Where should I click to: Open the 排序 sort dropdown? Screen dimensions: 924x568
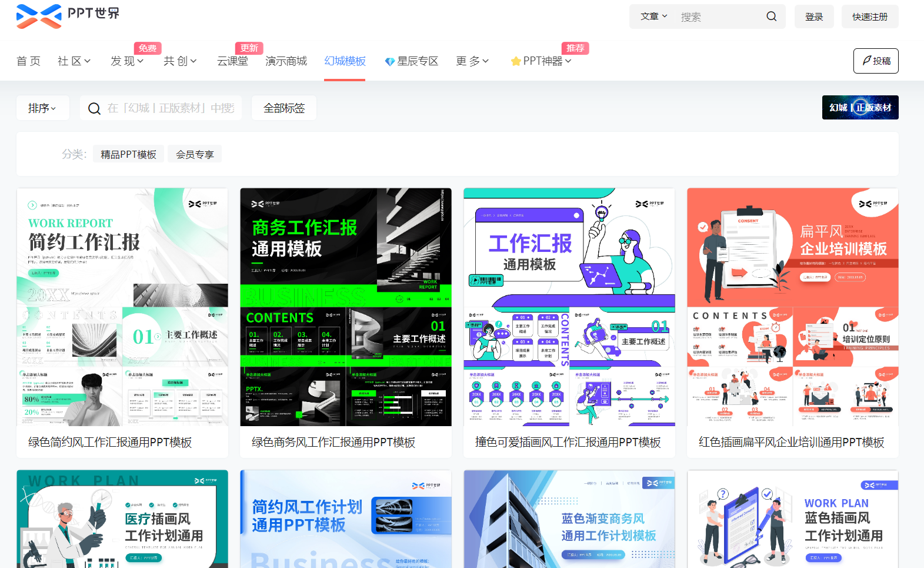click(43, 108)
